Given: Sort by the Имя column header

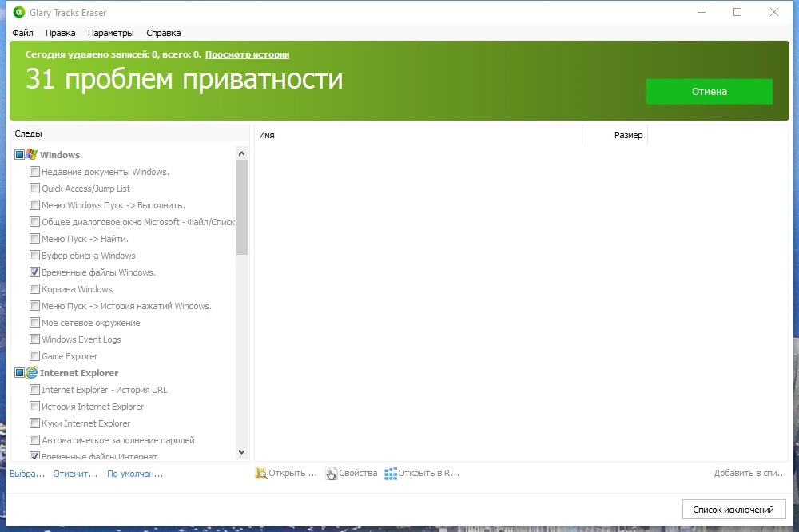Looking at the screenshot, I should 418,135.
